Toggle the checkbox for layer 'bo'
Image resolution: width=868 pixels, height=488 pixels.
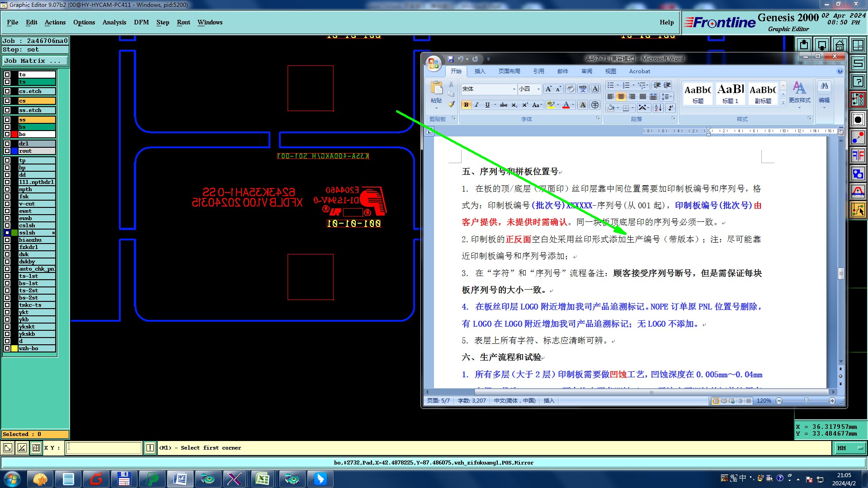7,134
